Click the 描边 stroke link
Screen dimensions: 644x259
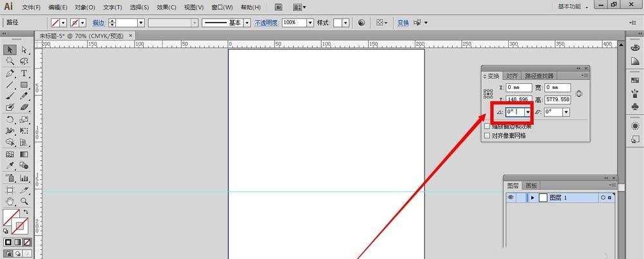(99, 23)
